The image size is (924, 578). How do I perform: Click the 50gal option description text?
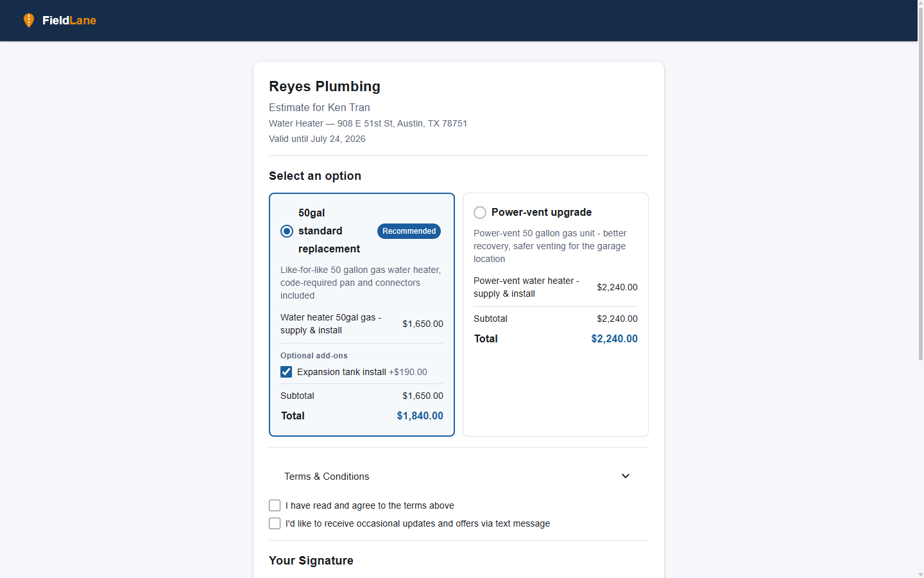tap(361, 283)
